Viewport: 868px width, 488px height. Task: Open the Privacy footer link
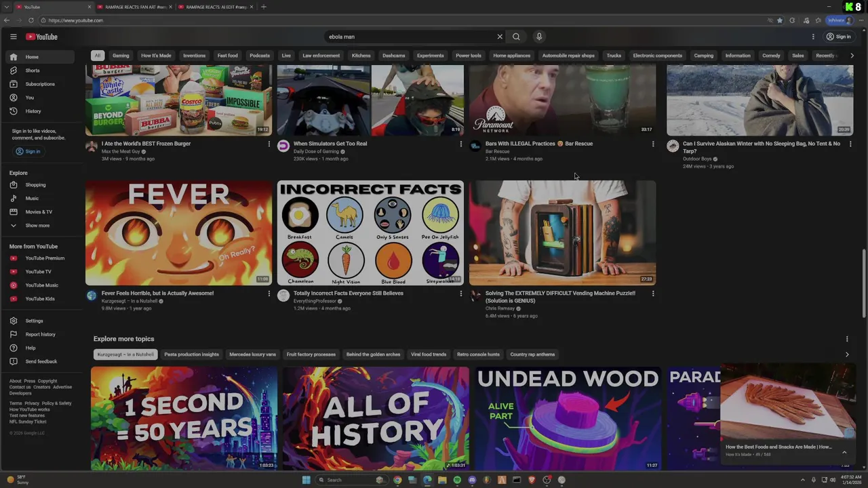32,403
